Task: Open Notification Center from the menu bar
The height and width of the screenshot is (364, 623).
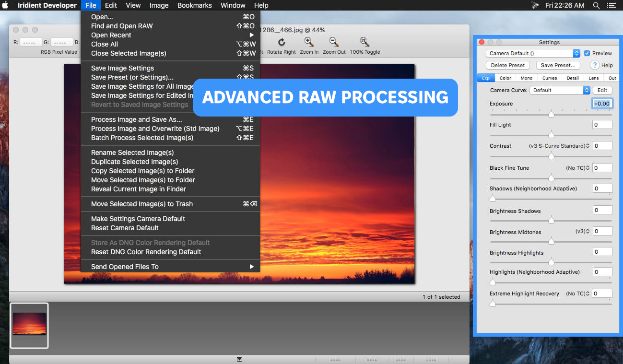Action: (x=611, y=5)
